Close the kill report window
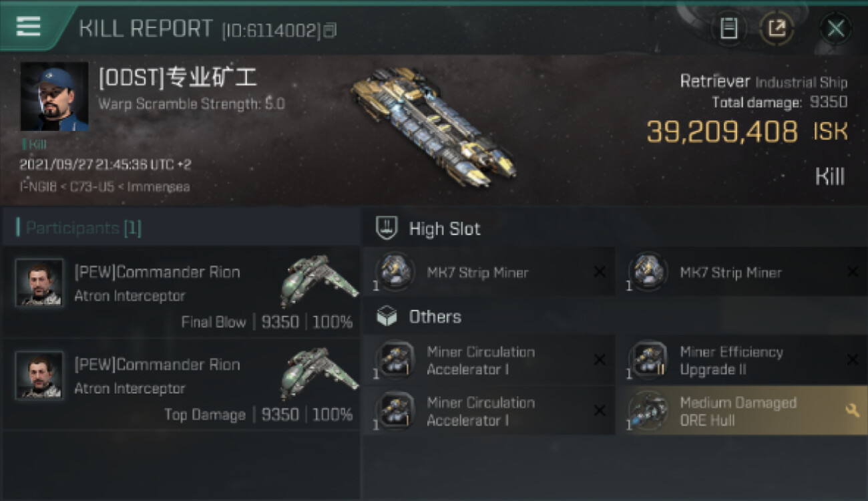 pos(835,29)
